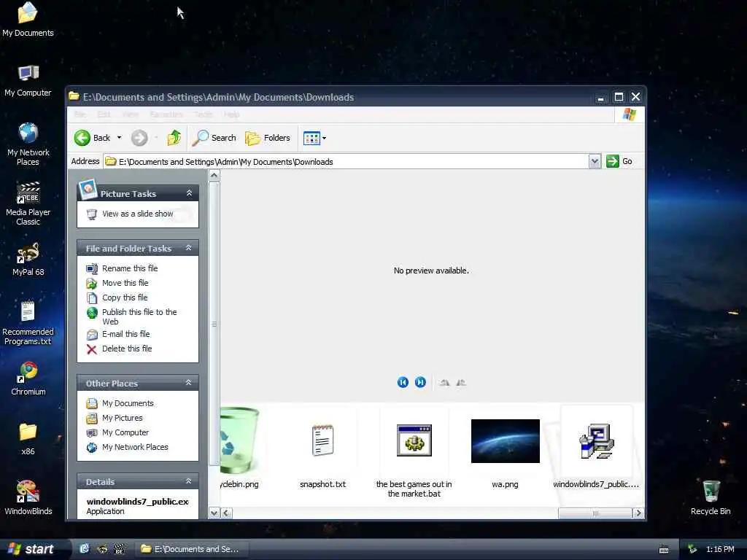Viewport: 747px width, 560px height.
Task: Collapse the File and Folder Tasks panel
Action: point(189,248)
